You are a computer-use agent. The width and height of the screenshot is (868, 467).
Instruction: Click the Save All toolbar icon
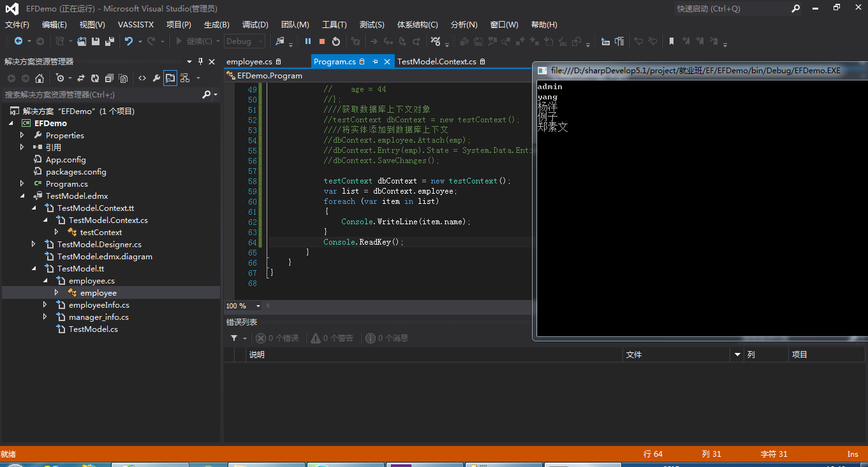click(110, 41)
